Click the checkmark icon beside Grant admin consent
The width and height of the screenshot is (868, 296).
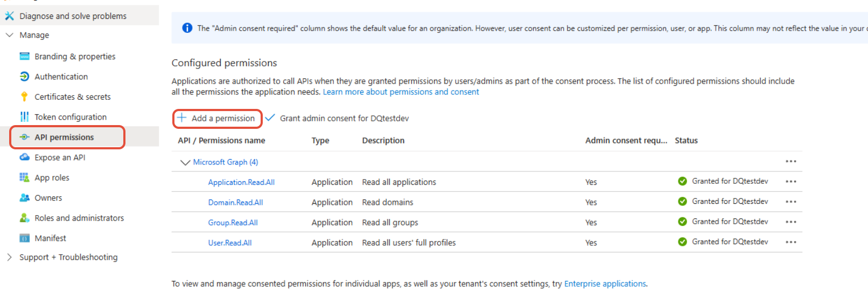[270, 118]
